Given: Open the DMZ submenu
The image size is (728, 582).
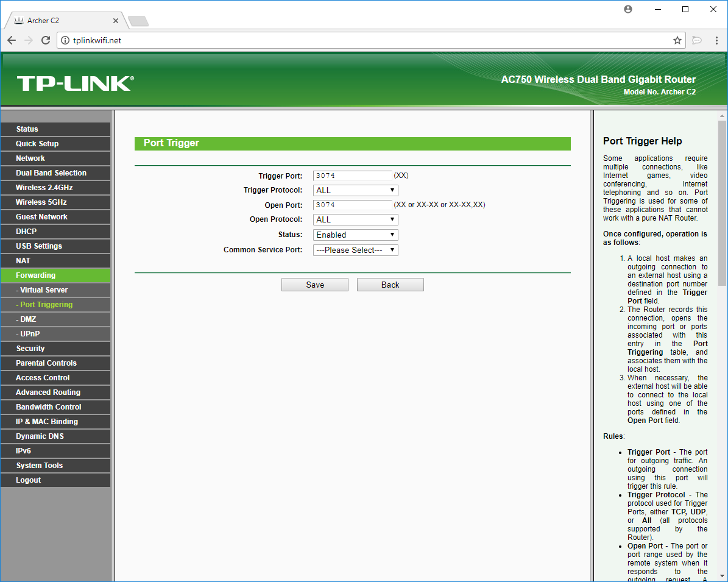Looking at the screenshot, I should tap(55, 319).
